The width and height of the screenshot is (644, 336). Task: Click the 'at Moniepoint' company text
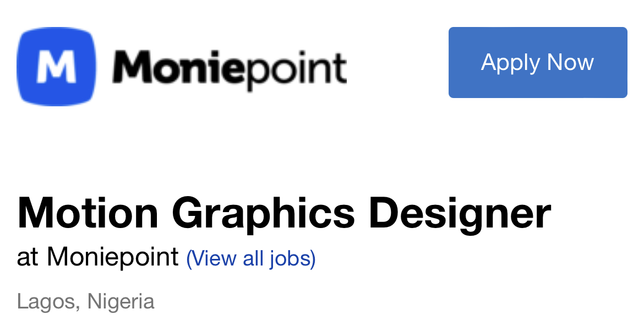[x=98, y=257]
